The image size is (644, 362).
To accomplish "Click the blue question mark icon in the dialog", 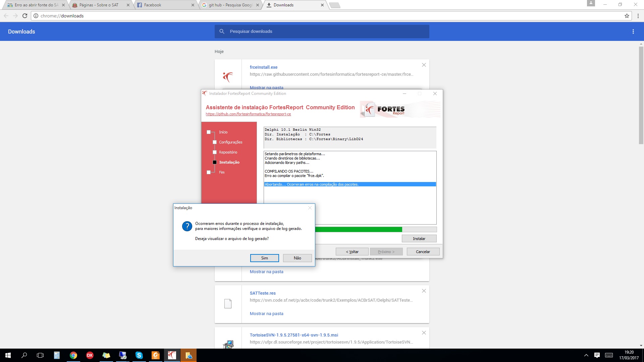I will (x=187, y=226).
